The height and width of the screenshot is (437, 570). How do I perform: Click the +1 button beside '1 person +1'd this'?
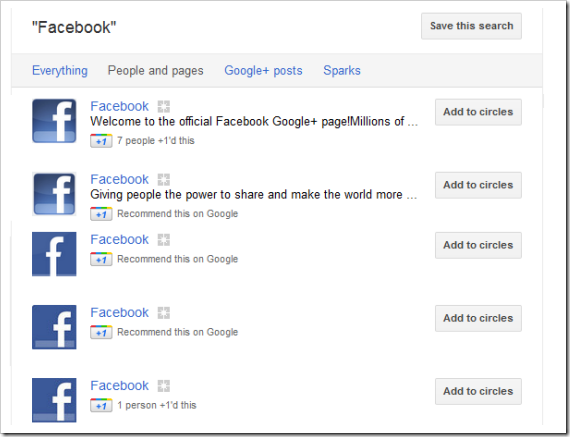click(x=101, y=405)
